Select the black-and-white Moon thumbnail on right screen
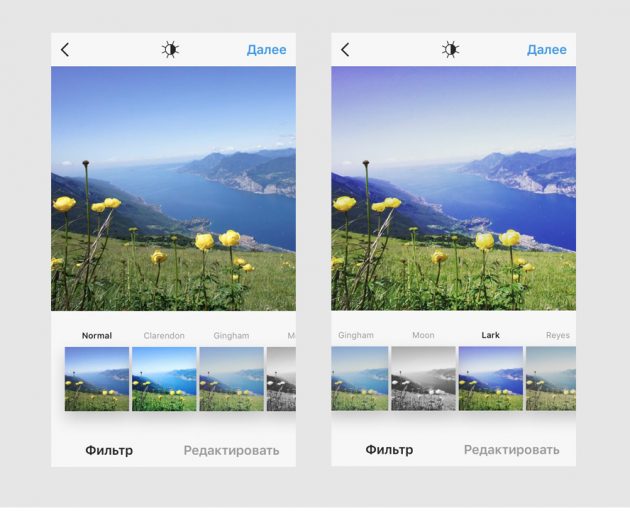Screen dimensions: 630x511 pyautogui.click(x=423, y=379)
